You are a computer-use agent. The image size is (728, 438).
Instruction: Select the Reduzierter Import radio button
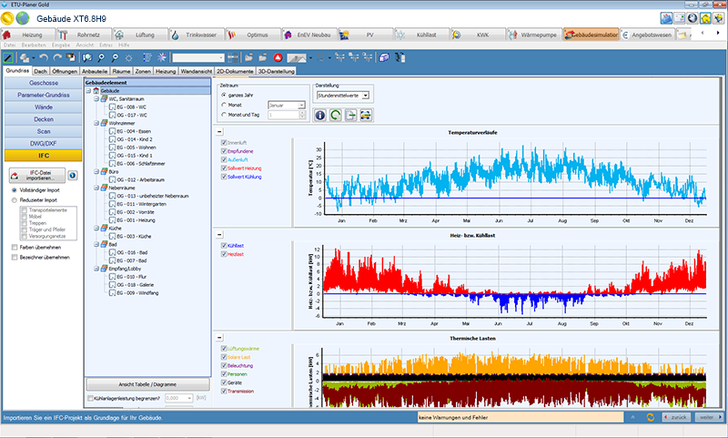[13, 200]
